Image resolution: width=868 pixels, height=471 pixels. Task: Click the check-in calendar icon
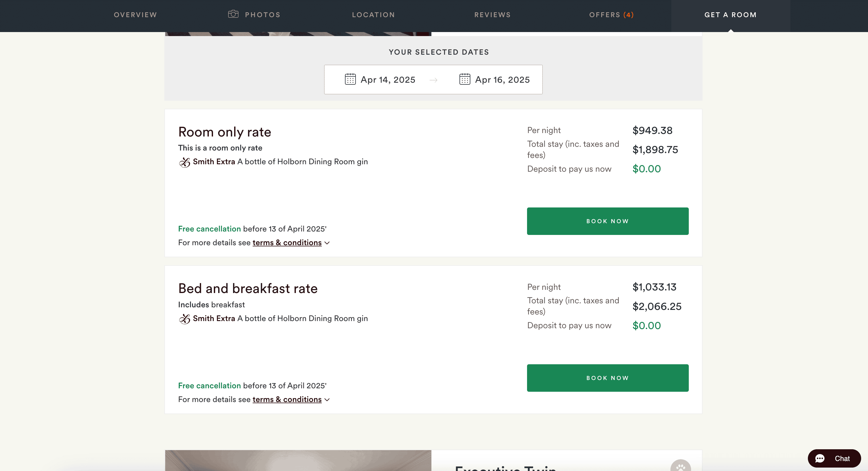(350, 80)
